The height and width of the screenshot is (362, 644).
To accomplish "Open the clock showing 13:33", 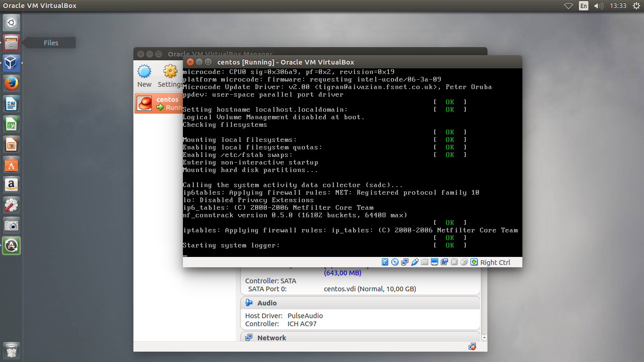I will click(x=618, y=6).
